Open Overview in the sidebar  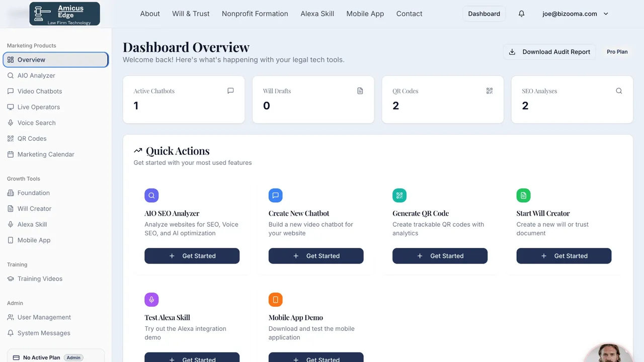[56, 60]
